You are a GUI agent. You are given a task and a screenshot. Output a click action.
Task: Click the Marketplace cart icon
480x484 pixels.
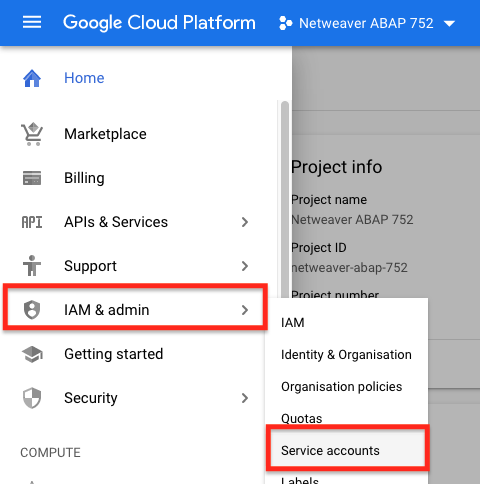32,134
